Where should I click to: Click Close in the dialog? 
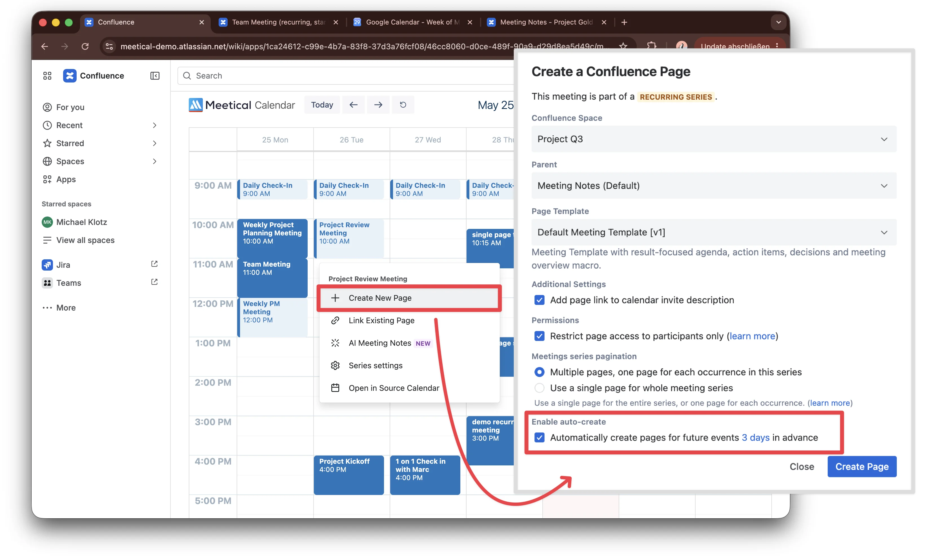point(802,467)
